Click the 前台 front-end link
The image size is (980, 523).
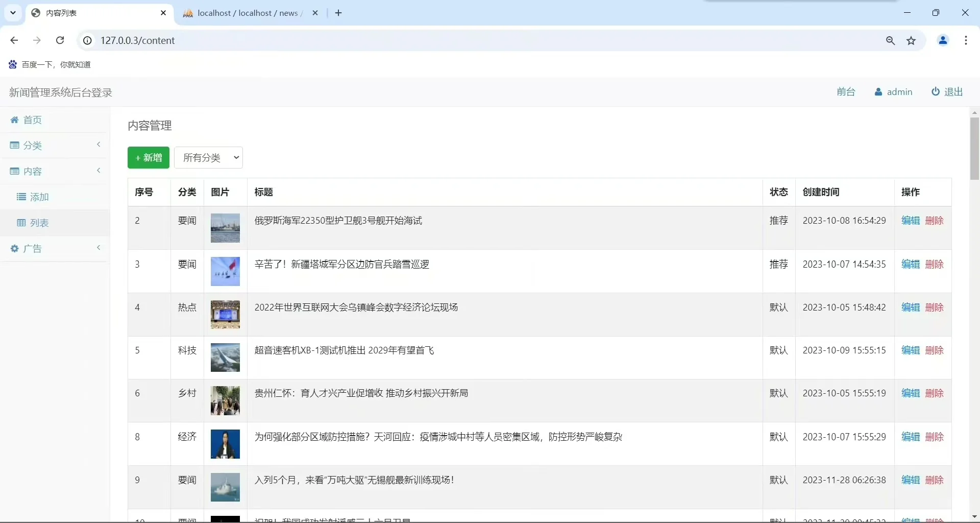pyautogui.click(x=846, y=92)
